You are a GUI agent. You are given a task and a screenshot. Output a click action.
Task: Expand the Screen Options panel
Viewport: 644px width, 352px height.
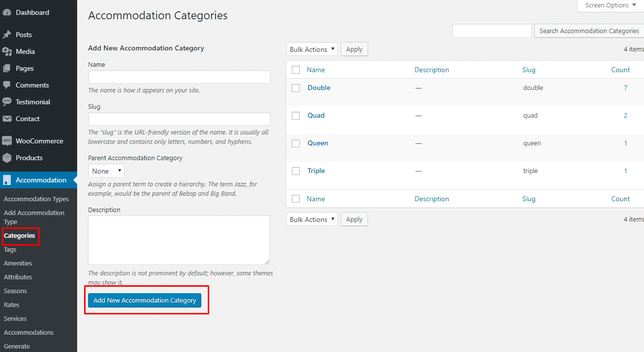tap(610, 5)
